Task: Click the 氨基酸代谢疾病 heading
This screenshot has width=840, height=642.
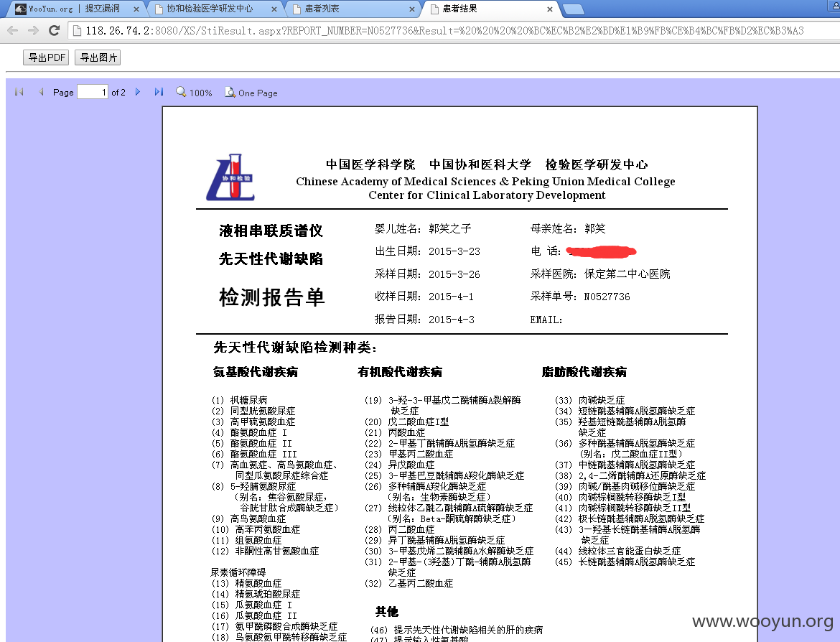Action: (256, 371)
